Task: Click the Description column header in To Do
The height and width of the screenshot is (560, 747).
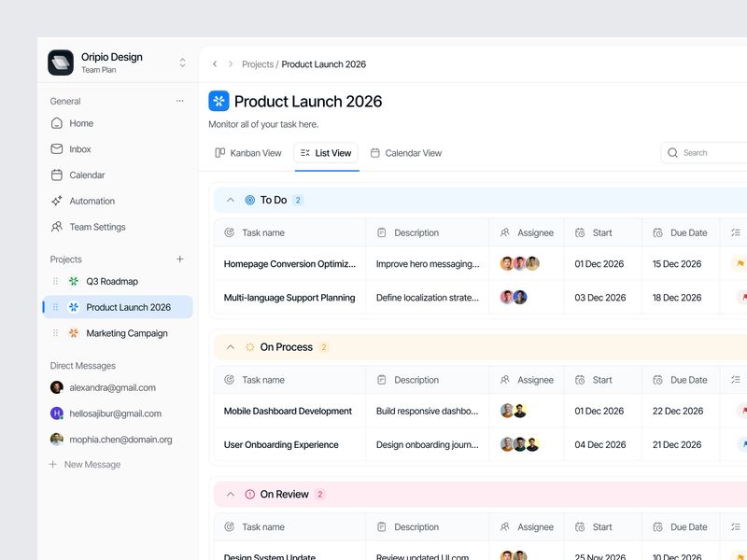Action: coord(428,232)
